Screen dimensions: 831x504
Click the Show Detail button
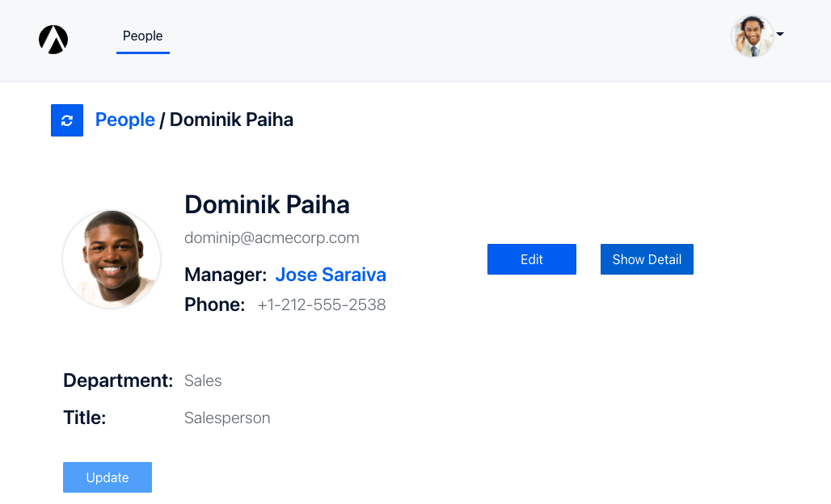(x=647, y=259)
